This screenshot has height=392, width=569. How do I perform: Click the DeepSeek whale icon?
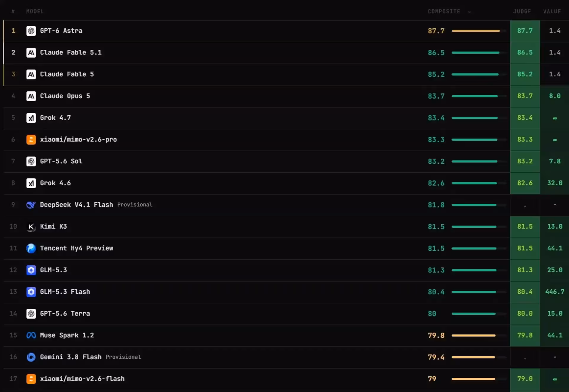pos(31,205)
